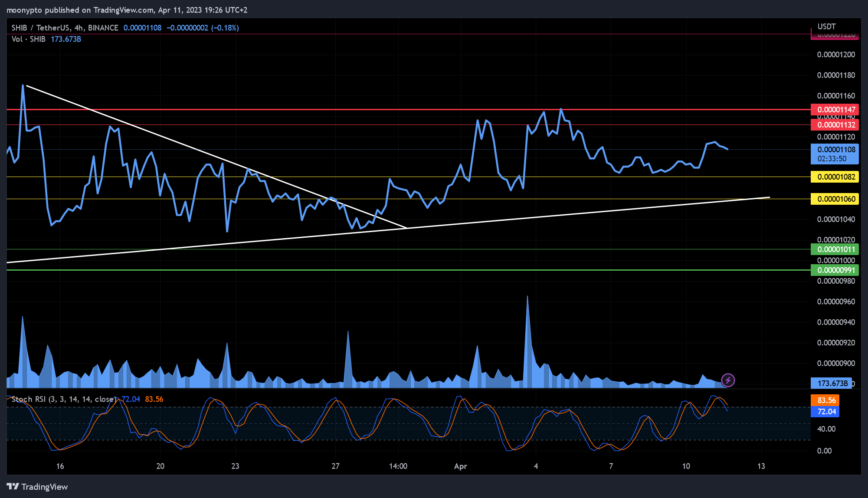The image size is (868, 498).
Task: Click the red 0.00001132 price label
Action: pyautogui.click(x=835, y=125)
